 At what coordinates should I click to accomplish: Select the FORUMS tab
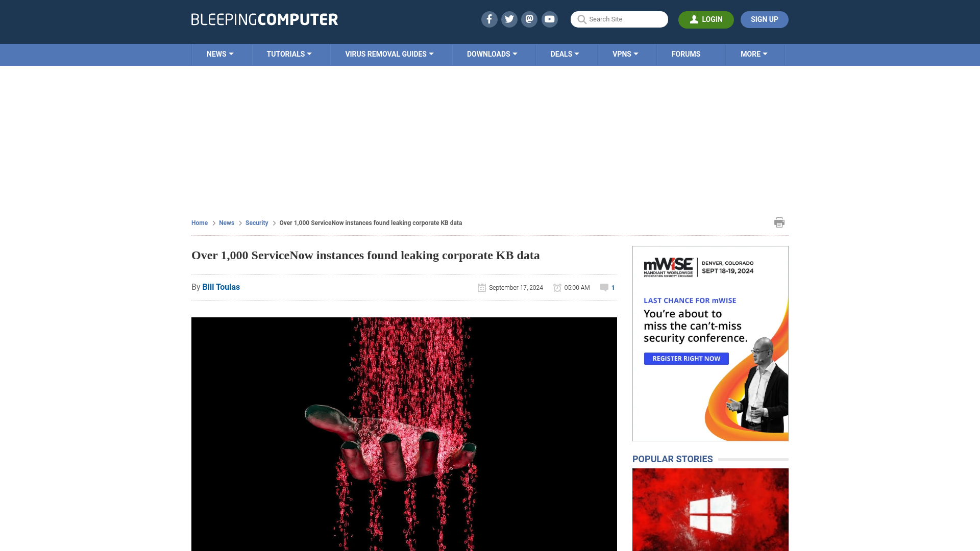(x=686, y=54)
